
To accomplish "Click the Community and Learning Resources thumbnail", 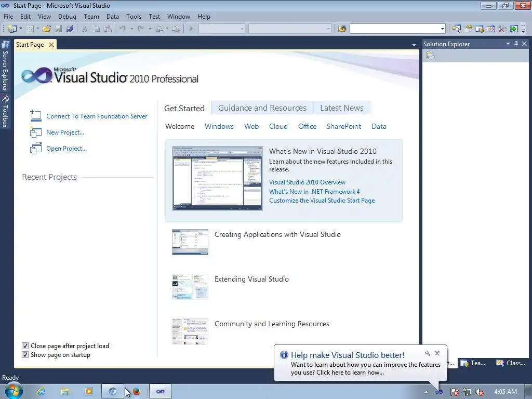I will 190,331.
